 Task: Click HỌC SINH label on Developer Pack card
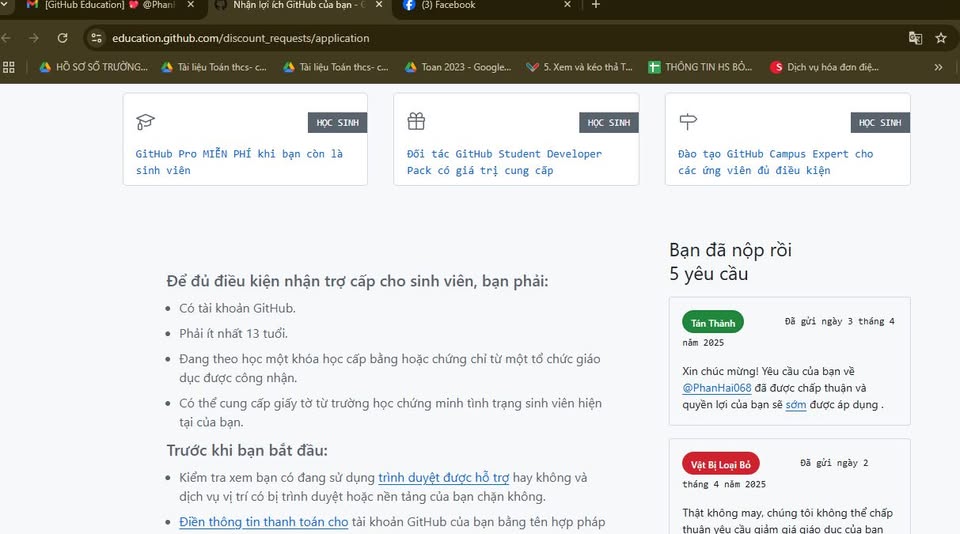coord(609,122)
